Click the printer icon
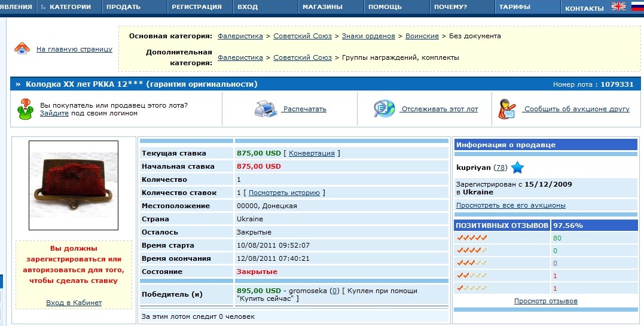The width and height of the screenshot is (644, 326). coord(265,109)
